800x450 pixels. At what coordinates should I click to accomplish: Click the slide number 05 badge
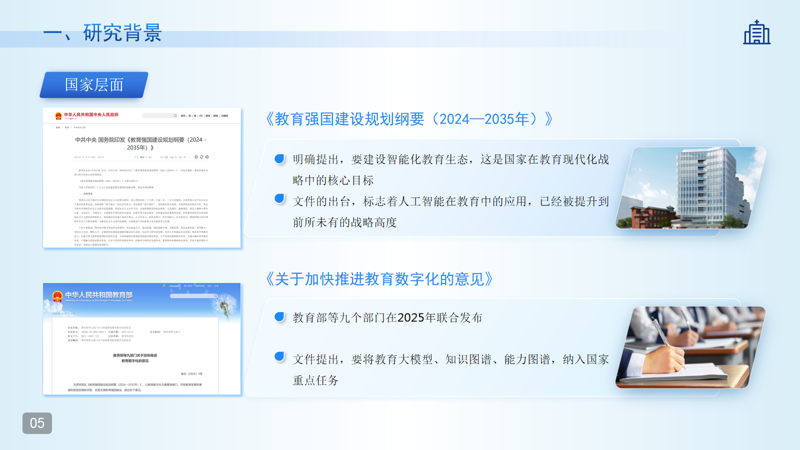coord(37,423)
